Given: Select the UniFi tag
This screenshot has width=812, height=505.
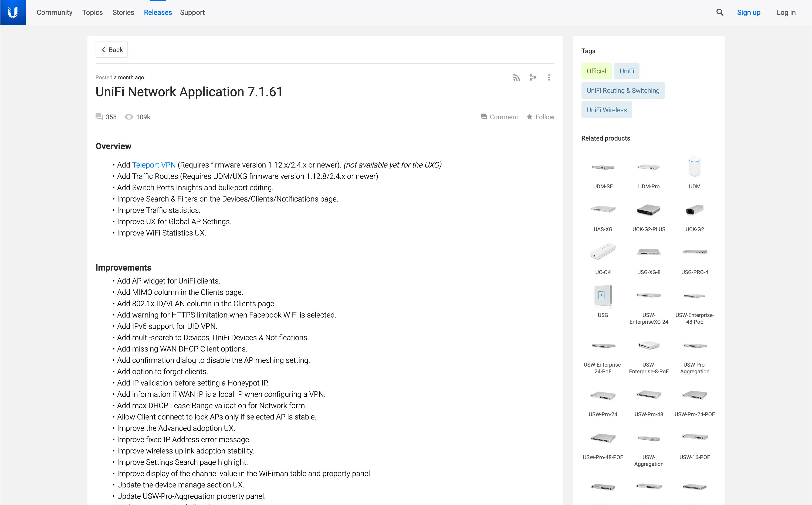Looking at the screenshot, I should tap(627, 71).
